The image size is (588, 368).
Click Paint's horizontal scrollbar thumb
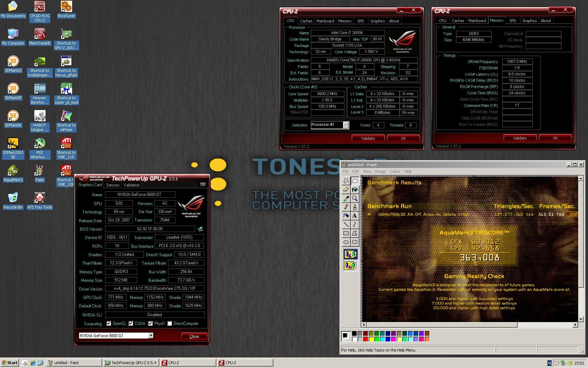pos(442,325)
